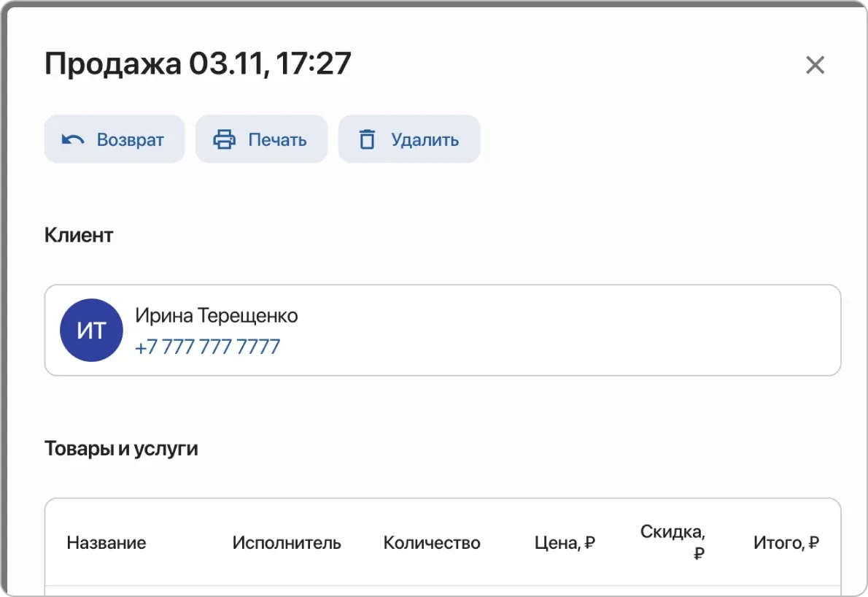Select client name Ирина Терещенко
This screenshot has height=597, width=868.
[216, 315]
